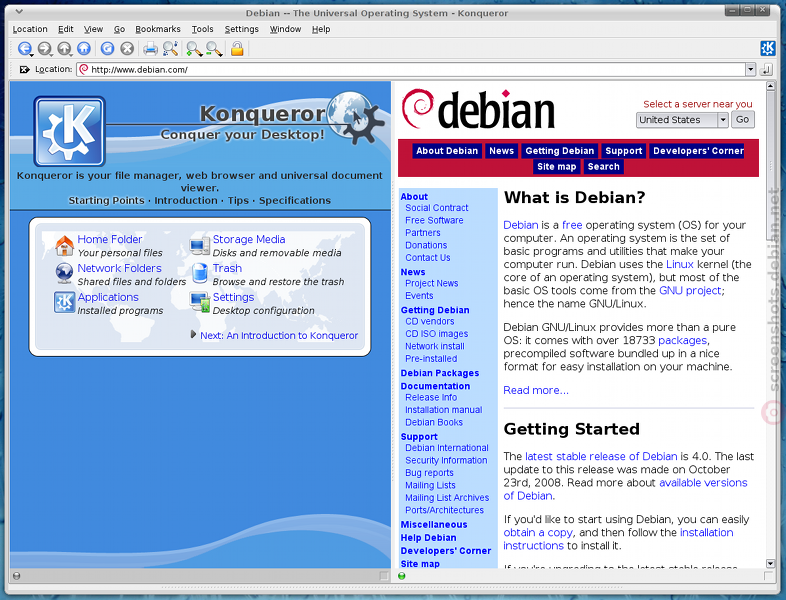Open the About Debian navigation button

pyautogui.click(x=447, y=151)
